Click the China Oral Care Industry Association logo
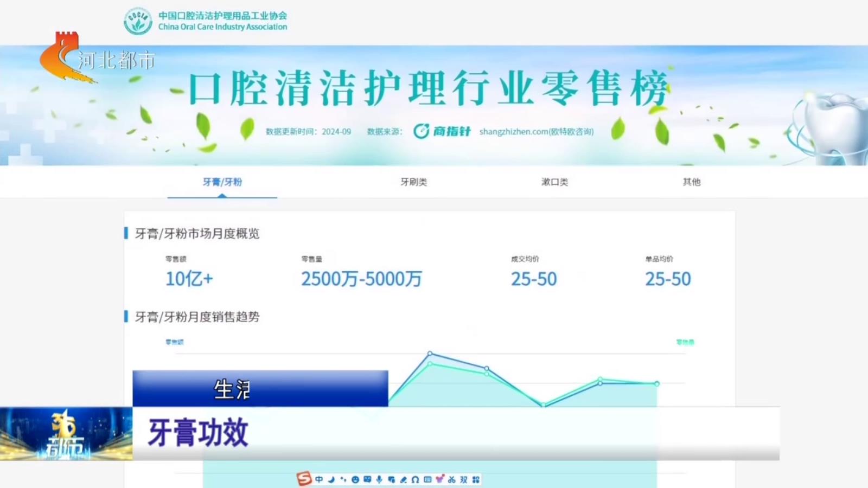The image size is (868, 488). coord(138,21)
